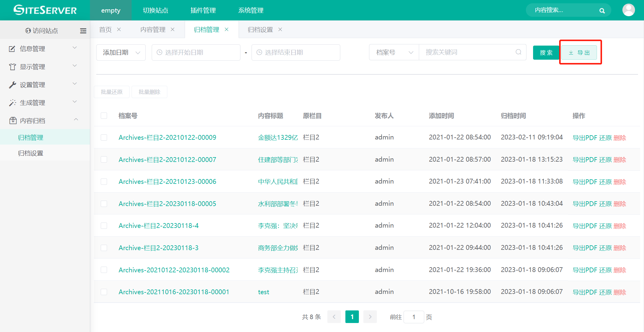Switch to the 首页 tab
The image size is (644, 332).
[105, 29]
